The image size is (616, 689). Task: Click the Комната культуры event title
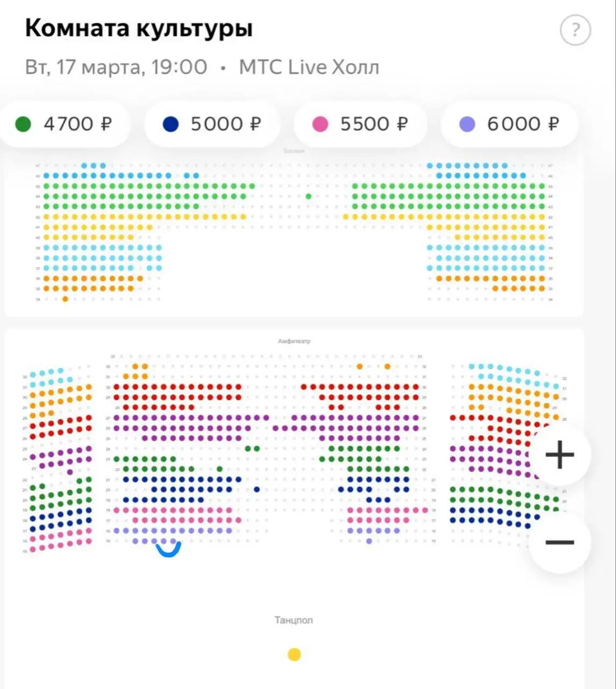(x=139, y=28)
